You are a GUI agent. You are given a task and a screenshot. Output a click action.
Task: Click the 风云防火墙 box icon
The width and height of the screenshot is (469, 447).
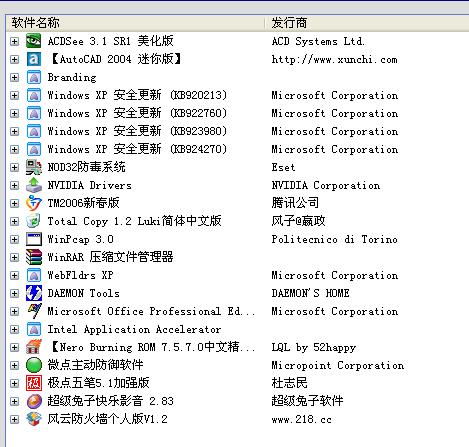[34, 419]
